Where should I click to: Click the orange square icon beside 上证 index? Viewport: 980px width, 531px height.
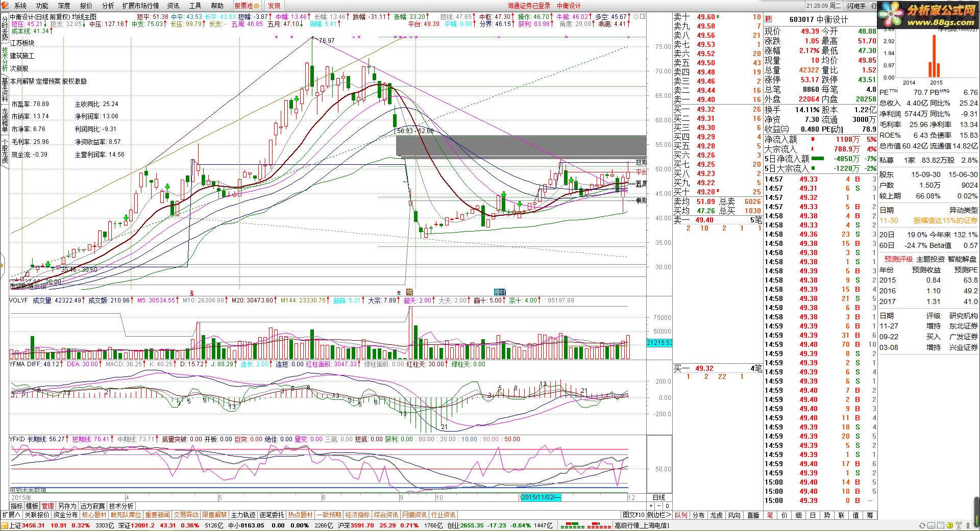point(5,525)
